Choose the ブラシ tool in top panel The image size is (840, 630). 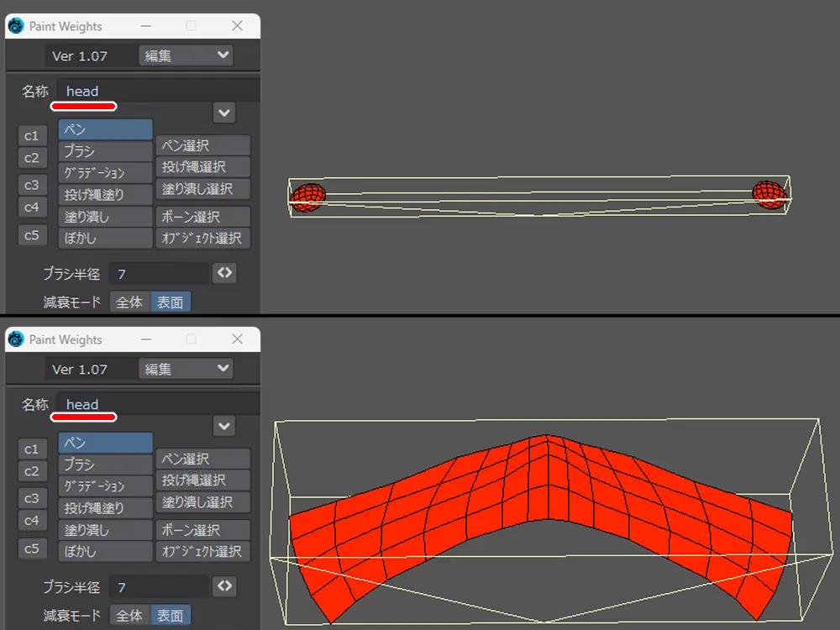pyautogui.click(x=105, y=151)
